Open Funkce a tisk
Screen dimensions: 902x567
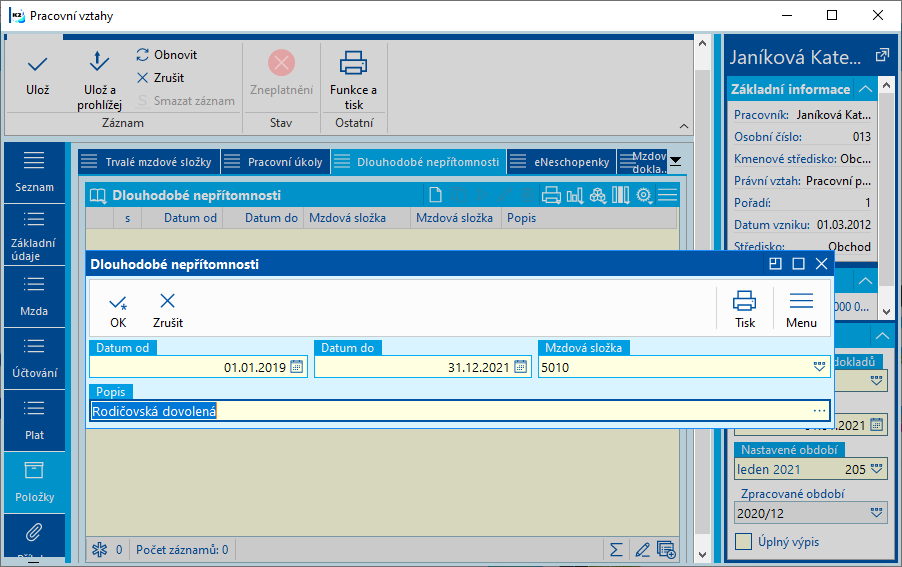(353, 79)
